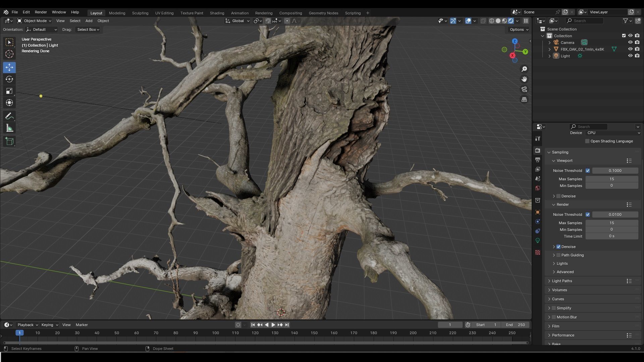This screenshot has height=362, width=644.
Task: Expand Camera item in outliner
Action: click(x=549, y=43)
